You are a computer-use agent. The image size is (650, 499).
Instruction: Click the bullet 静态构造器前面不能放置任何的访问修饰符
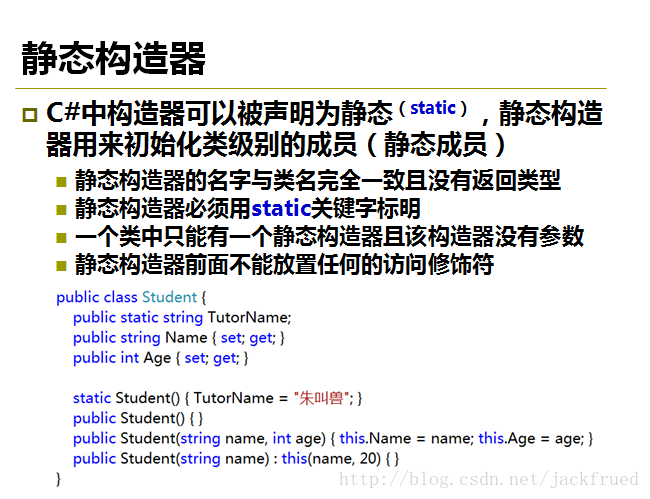[x=284, y=264]
